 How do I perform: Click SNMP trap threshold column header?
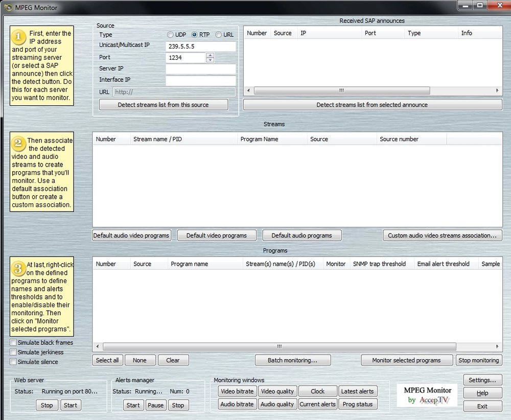pos(381,264)
